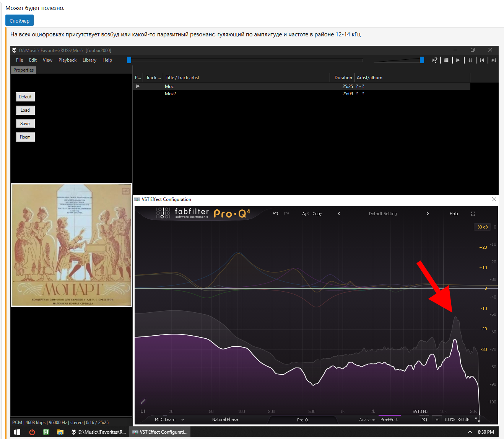Open the green H app in taskbar
The image size is (504, 439).
(46, 432)
